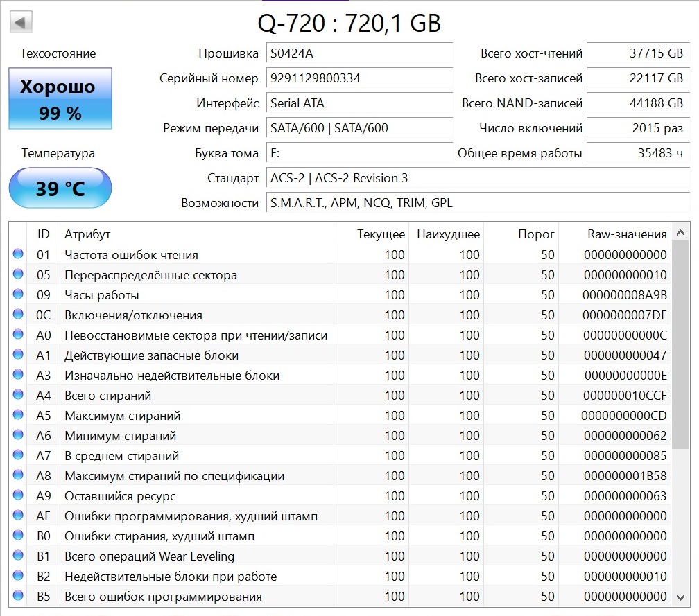Click the blue status orb for attribute A9
Image resolution: width=699 pixels, height=616 pixels.
point(18,495)
